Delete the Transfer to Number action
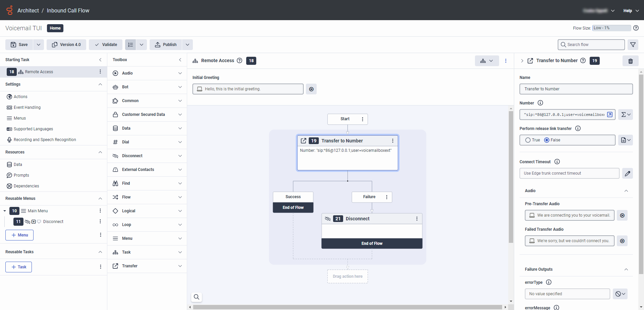This screenshot has width=644, height=310. click(631, 61)
